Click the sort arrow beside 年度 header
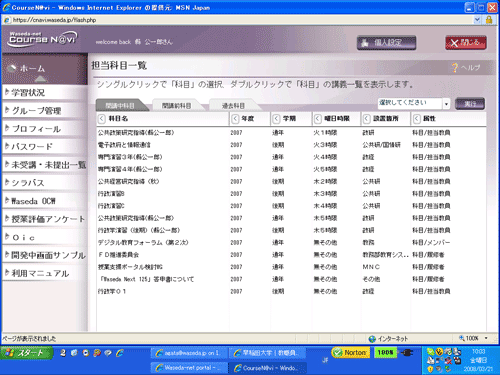Image resolution: width=500 pixels, height=375 pixels. 235,119
